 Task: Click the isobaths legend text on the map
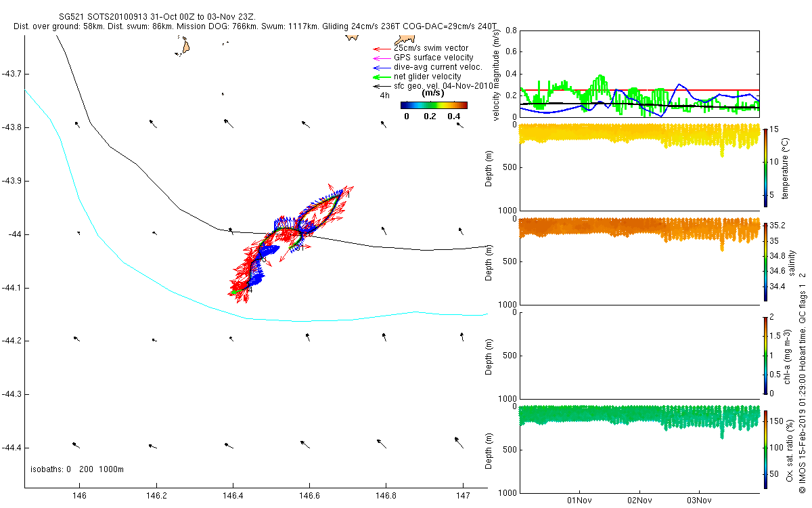pos(77,469)
